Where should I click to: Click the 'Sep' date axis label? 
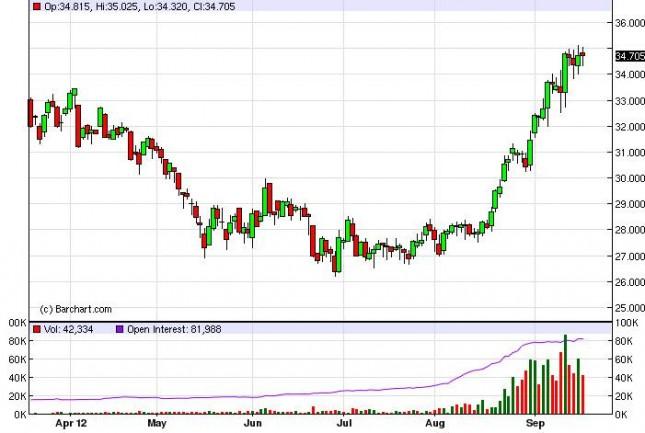pyautogui.click(x=536, y=423)
